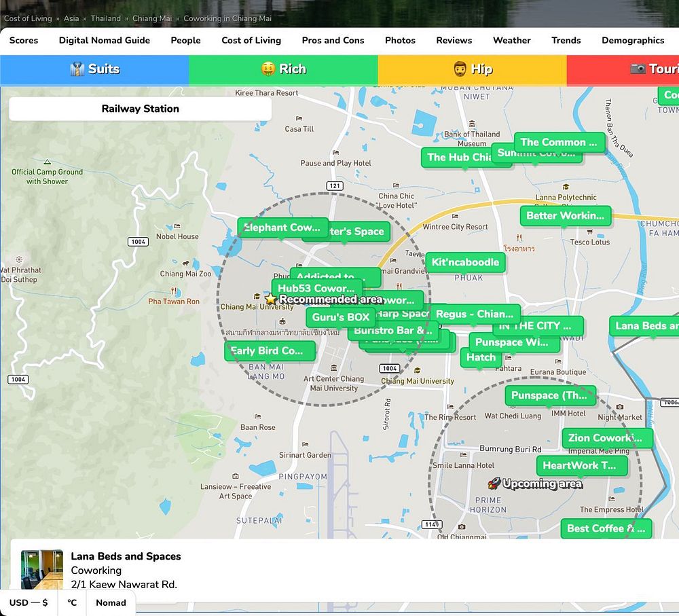Select The Hub Chia... map marker

tap(458, 158)
